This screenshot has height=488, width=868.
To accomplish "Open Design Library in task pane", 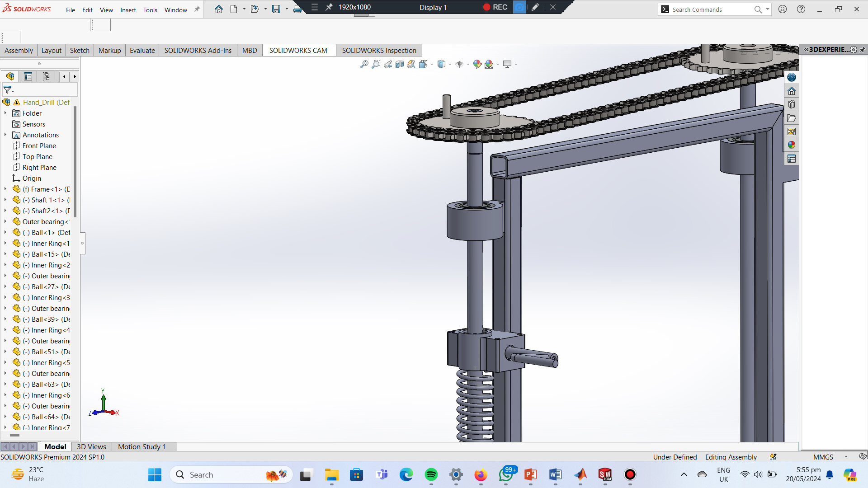I will pos(791,104).
